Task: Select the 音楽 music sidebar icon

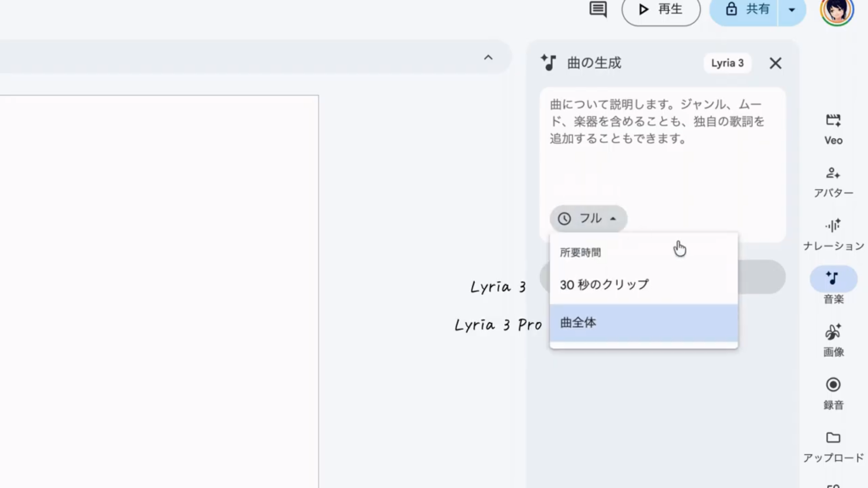Action: 833,279
